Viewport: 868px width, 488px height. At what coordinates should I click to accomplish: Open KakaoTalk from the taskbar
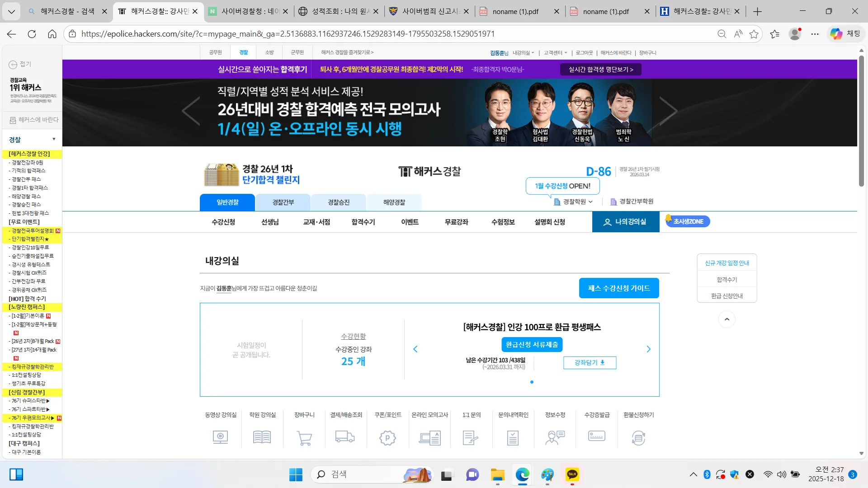click(572, 474)
